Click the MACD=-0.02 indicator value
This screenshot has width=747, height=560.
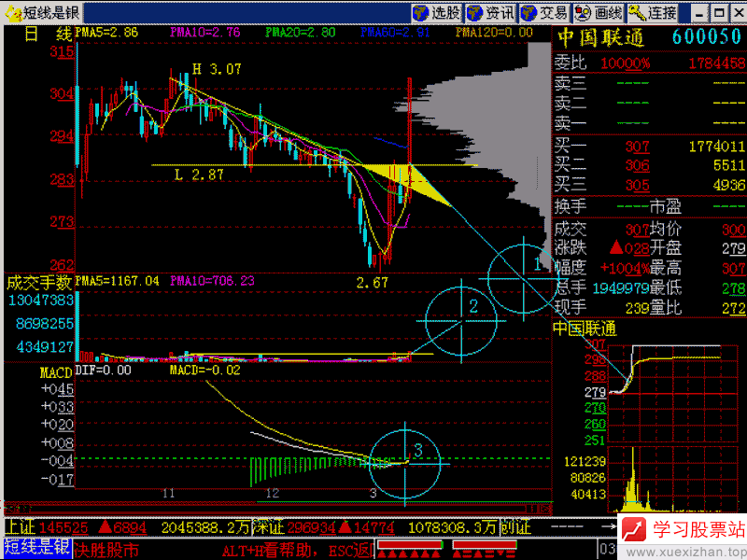(205, 370)
